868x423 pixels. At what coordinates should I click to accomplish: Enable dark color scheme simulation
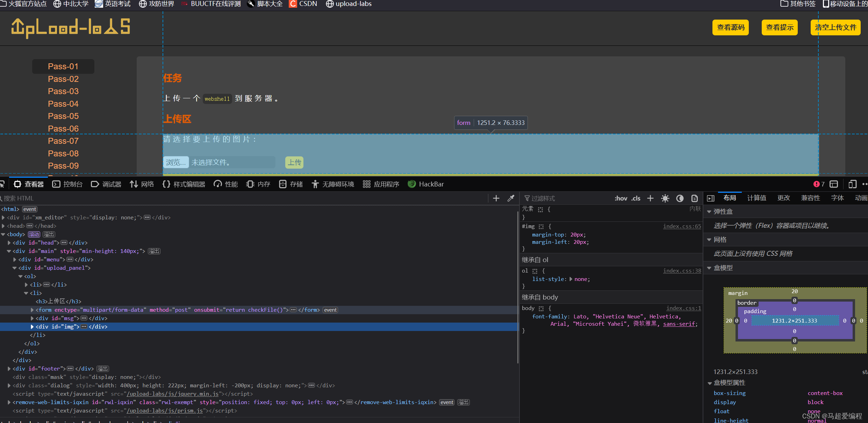click(680, 198)
